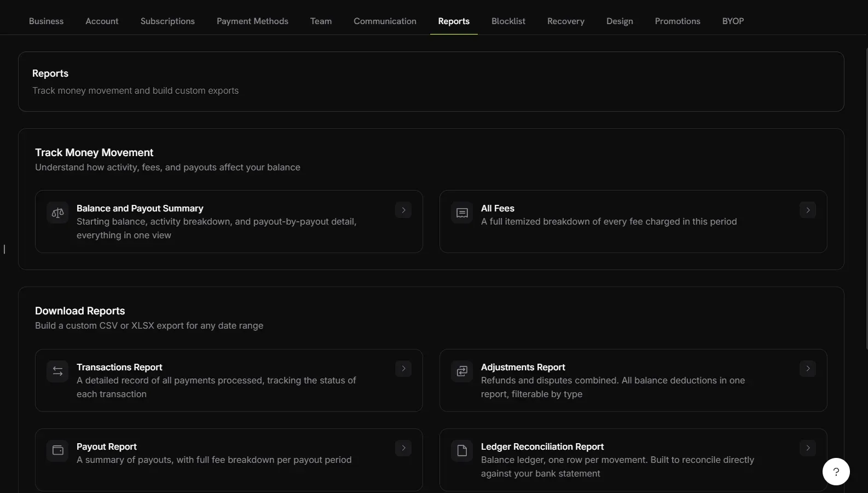Expand Balance and Payout Summary chevron
Viewport: 868px width, 493px height.
click(403, 210)
